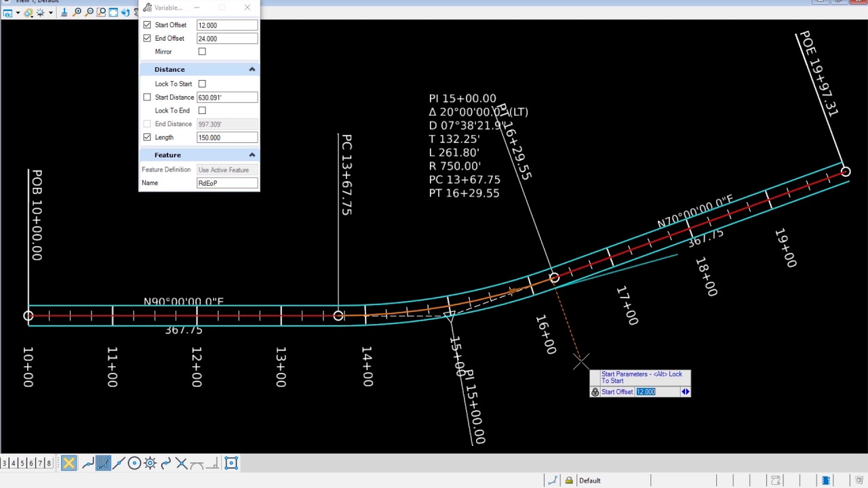Close the Variable dialog
This screenshot has width=868, height=488.
[248, 7]
